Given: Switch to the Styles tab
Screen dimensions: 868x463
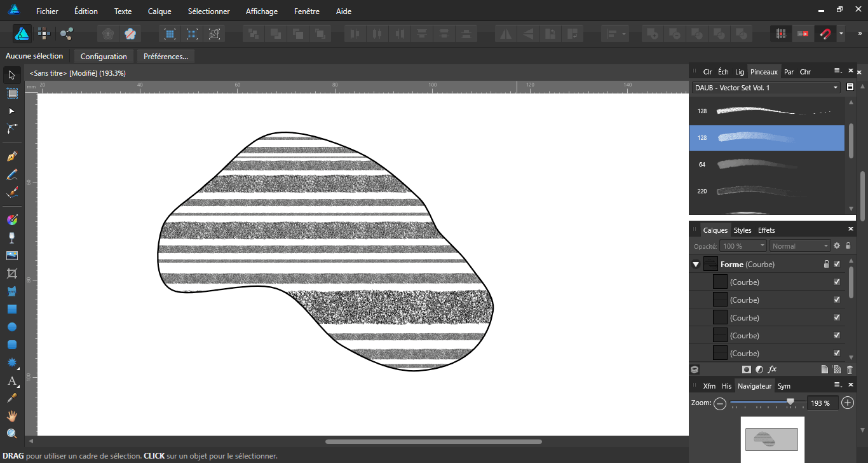Looking at the screenshot, I should click(742, 230).
